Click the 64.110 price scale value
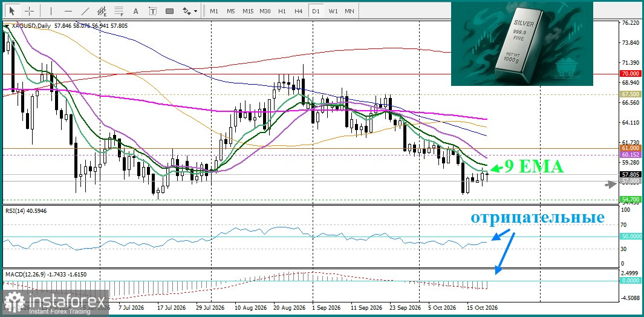Image resolution: width=644 pixels, height=317 pixels. (x=631, y=123)
